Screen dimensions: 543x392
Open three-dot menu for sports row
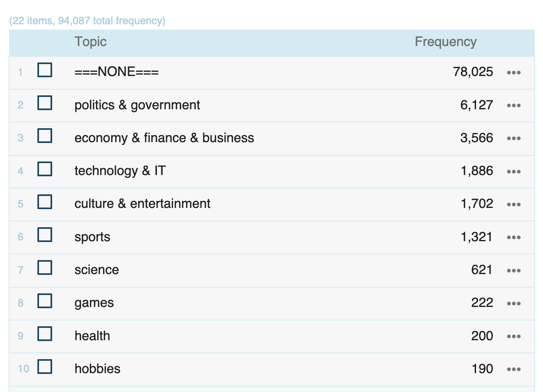513,238
